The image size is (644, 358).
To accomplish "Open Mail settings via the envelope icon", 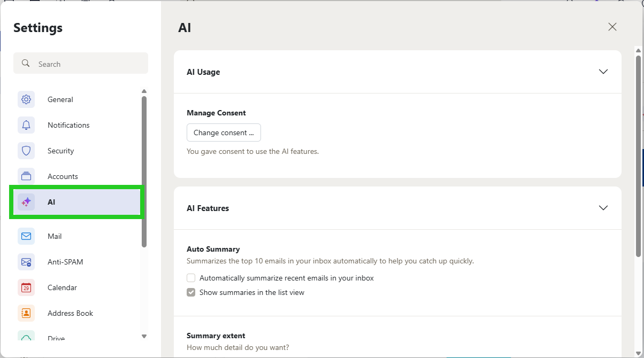I will click(26, 236).
